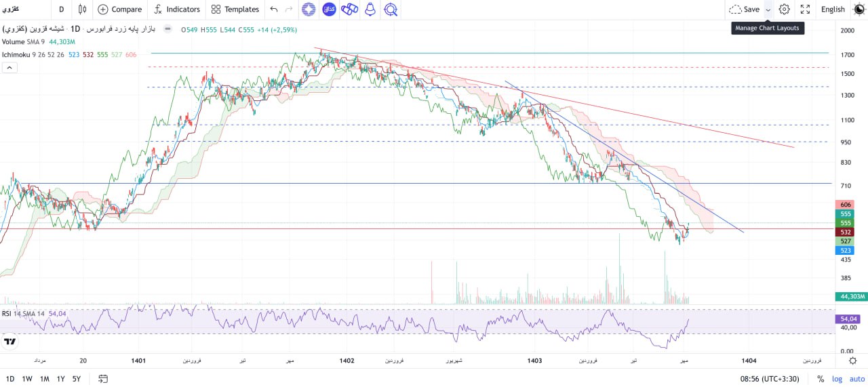Open the Templates menu
Image resolution: width=868 pixels, height=387 pixels.
tap(235, 9)
